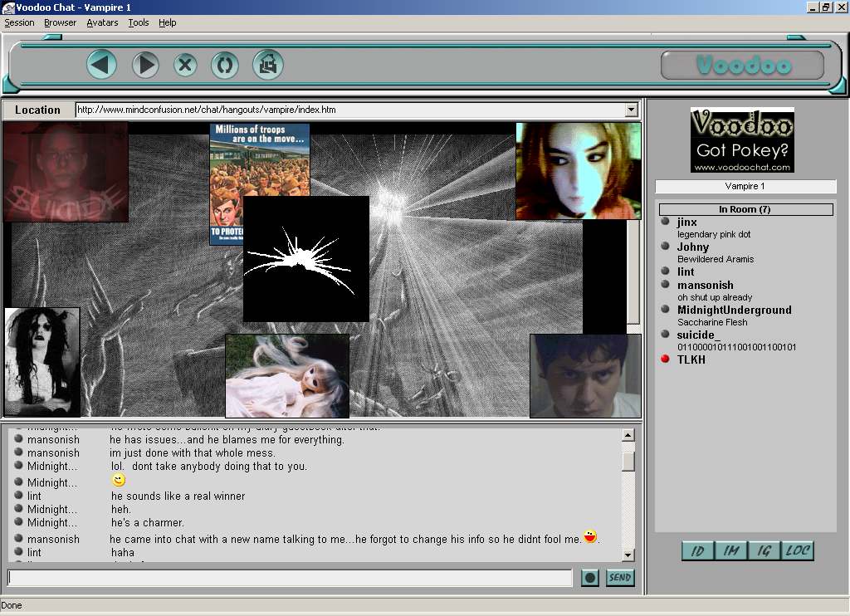
Task: Click the jinx user entry in the room list
Action: tap(686, 222)
